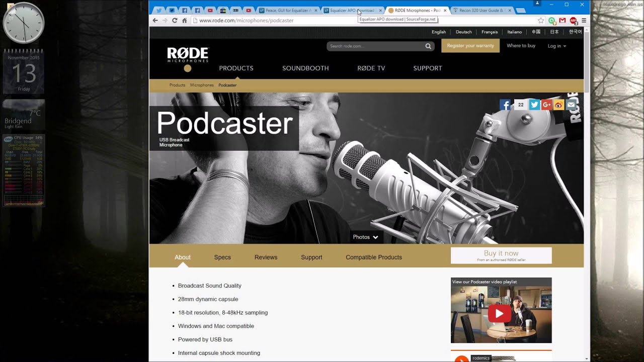
Task: Switch language to Français
Action: pos(490,32)
